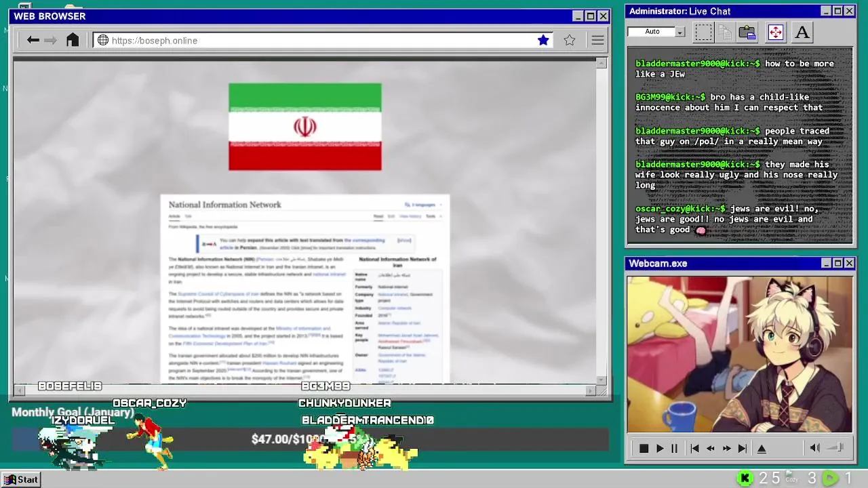The height and width of the screenshot is (488, 868).
Task: Click the browser horizontal scrollbar left arrow
Action: click(19, 390)
